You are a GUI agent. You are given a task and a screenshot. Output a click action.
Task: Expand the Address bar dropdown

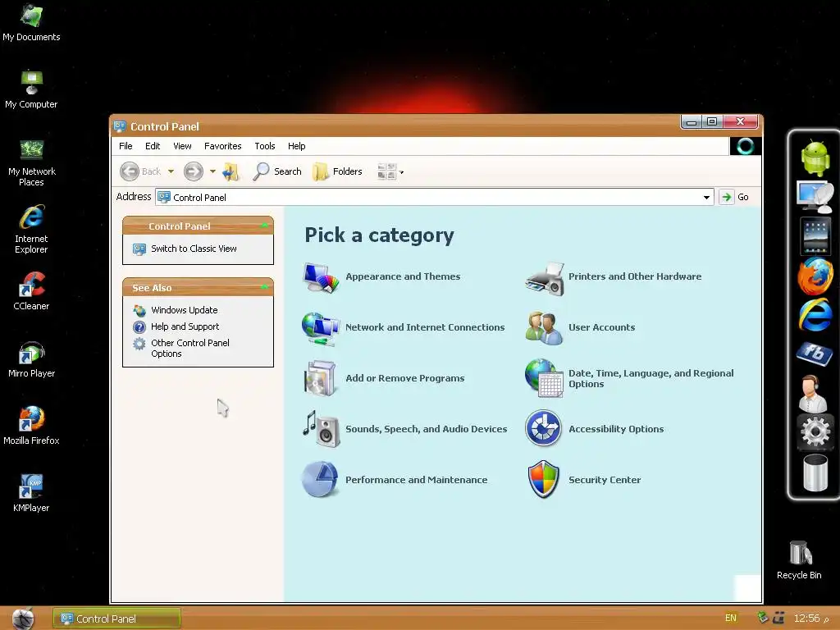point(706,197)
